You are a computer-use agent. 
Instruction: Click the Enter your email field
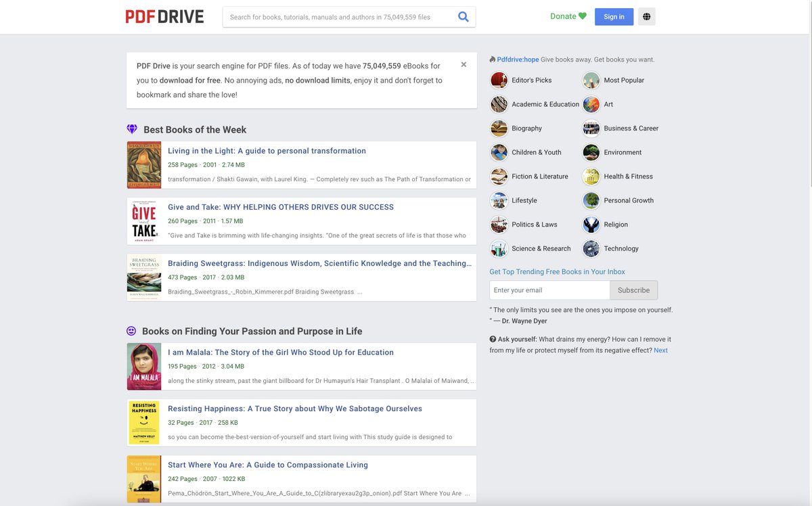(549, 290)
